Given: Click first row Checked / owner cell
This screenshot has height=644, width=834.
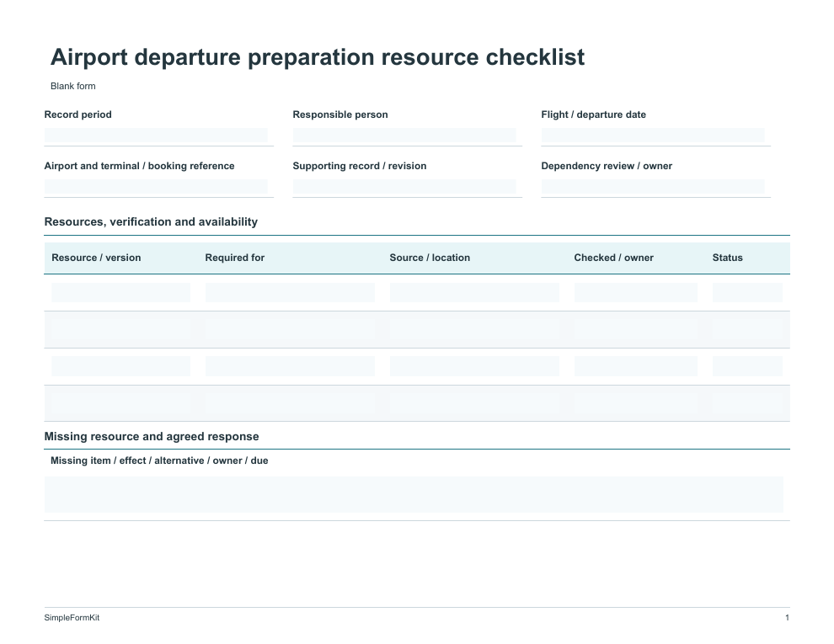Looking at the screenshot, I should [635, 292].
